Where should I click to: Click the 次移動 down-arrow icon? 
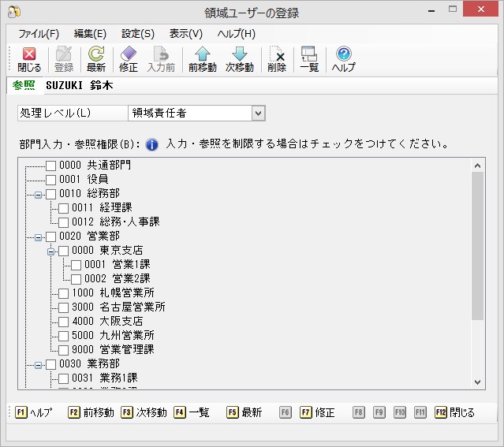(x=239, y=54)
